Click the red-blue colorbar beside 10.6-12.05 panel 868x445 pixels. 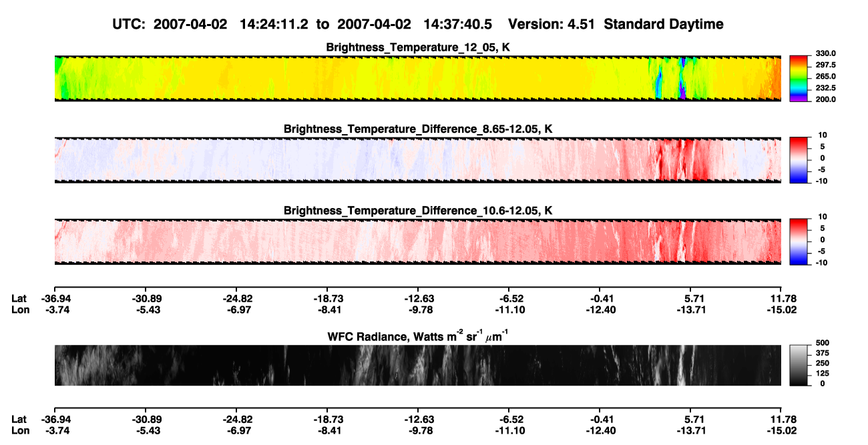(799, 242)
